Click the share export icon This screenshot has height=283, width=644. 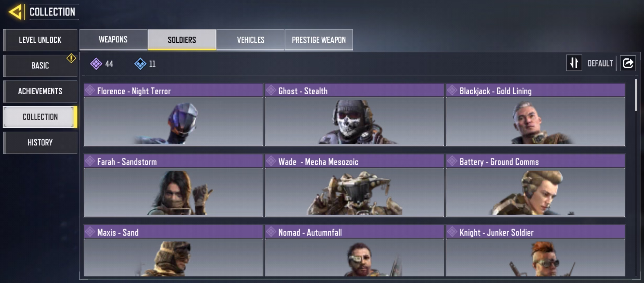click(x=628, y=63)
